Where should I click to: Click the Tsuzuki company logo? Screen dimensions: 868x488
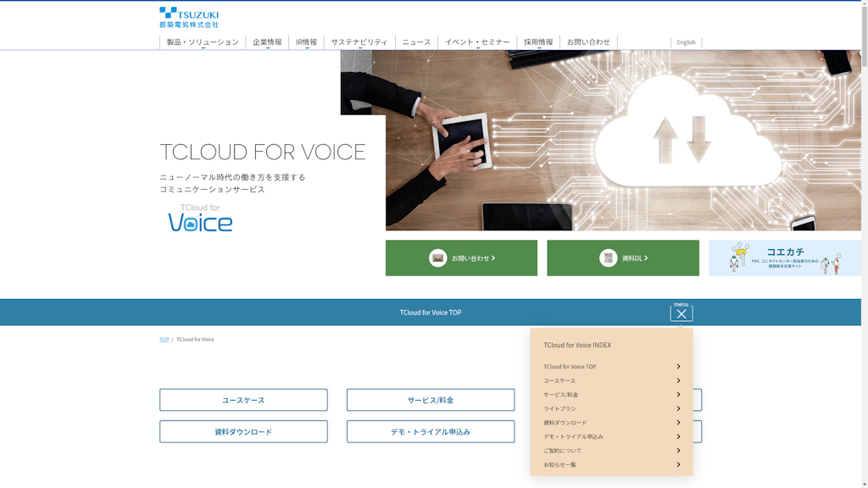189,18
